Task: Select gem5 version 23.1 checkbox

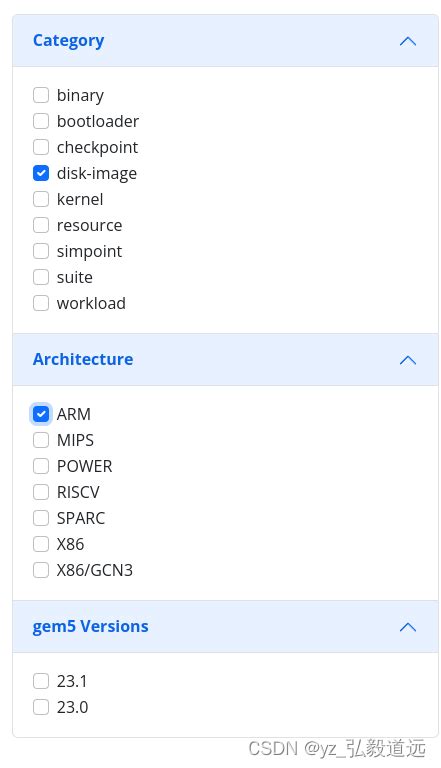Action: pos(41,681)
